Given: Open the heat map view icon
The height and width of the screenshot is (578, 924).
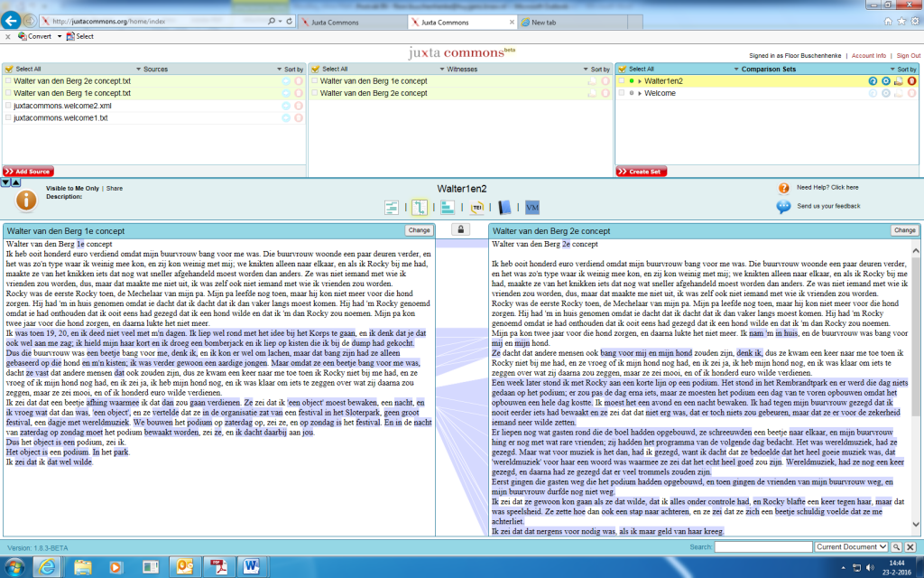Looking at the screenshot, I should click(392, 208).
